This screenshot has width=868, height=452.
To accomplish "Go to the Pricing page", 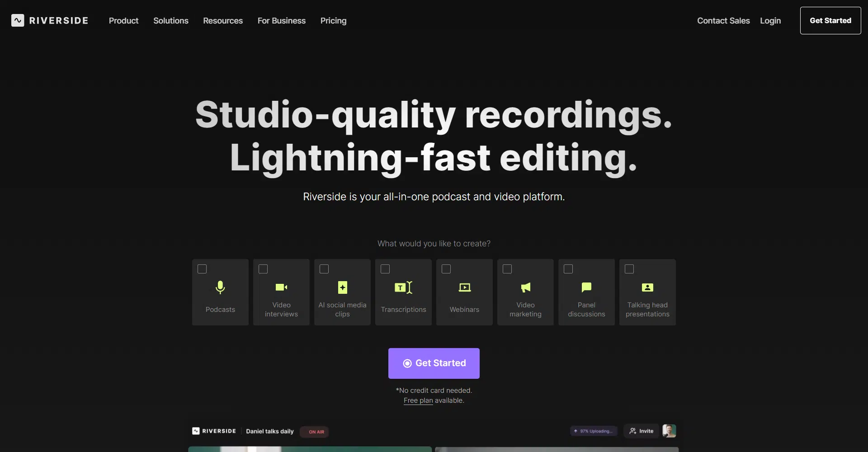I will pos(333,21).
